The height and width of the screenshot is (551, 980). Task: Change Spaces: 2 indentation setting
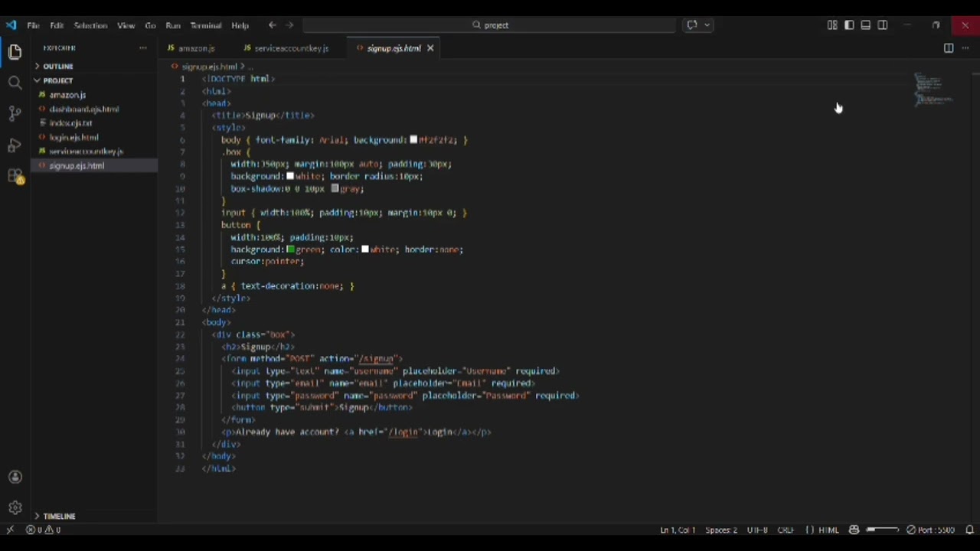click(x=721, y=530)
